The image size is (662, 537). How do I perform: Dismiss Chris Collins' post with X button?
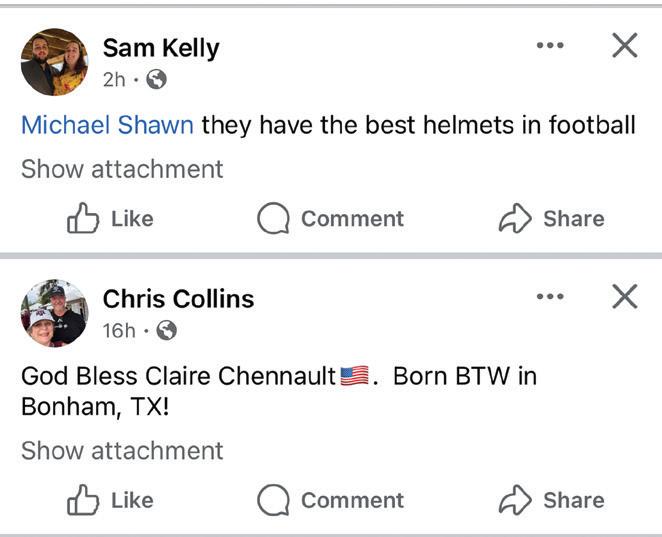[624, 297]
